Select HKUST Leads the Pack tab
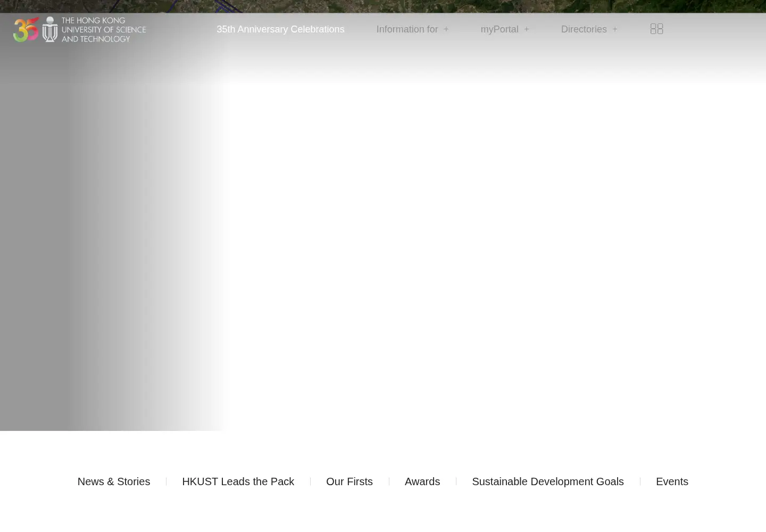This screenshot has height=532, width=766. pyautogui.click(x=238, y=481)
